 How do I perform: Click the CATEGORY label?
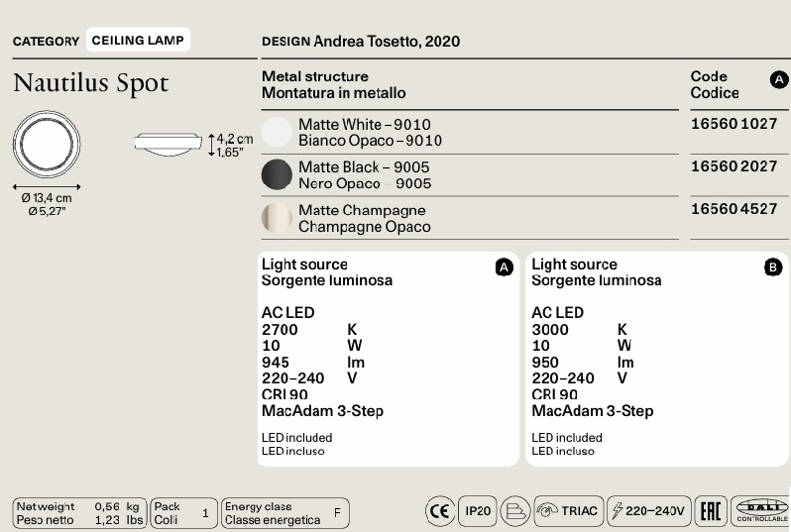46,42
